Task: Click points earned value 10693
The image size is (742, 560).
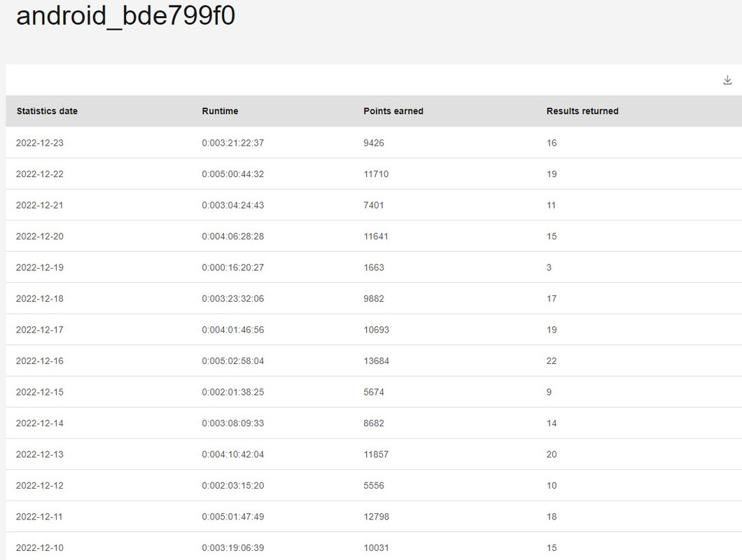Action: (x=376, y=330)
